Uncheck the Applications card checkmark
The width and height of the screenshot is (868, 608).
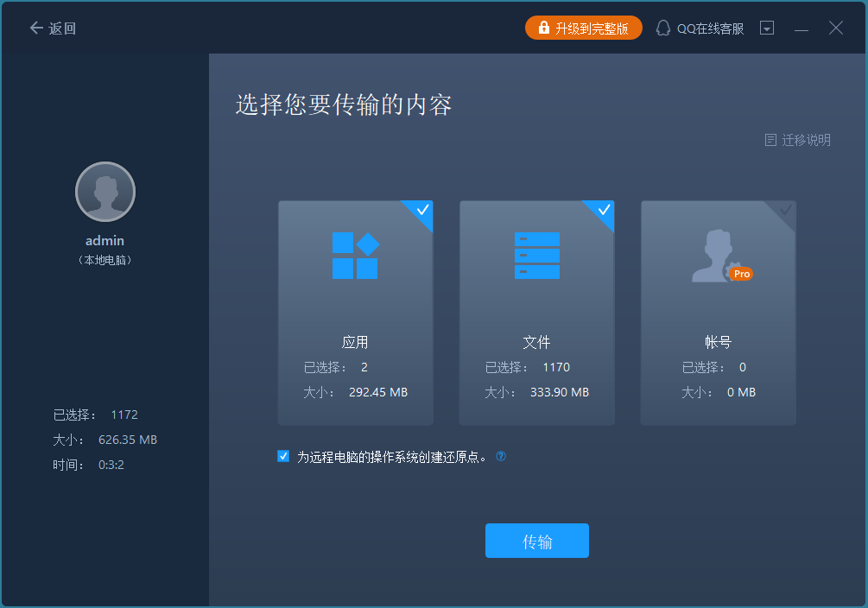[x=422, y=211]
